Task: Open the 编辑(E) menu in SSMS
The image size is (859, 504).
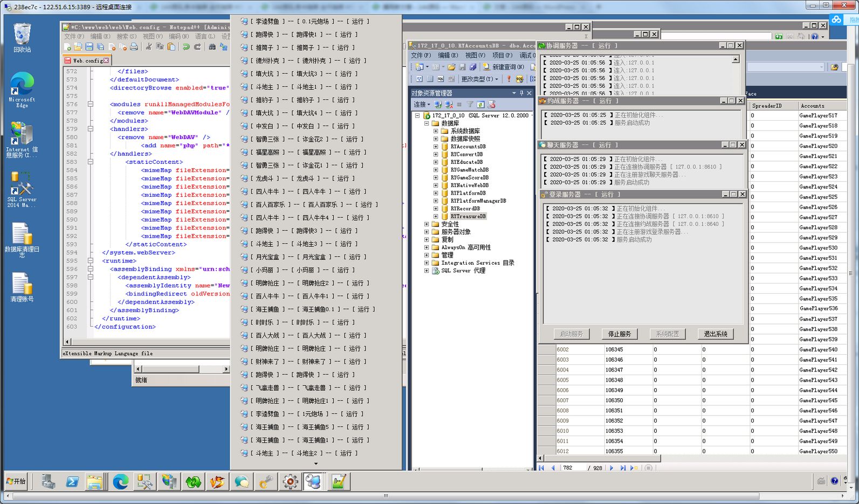Action: [x=448, y=56]
